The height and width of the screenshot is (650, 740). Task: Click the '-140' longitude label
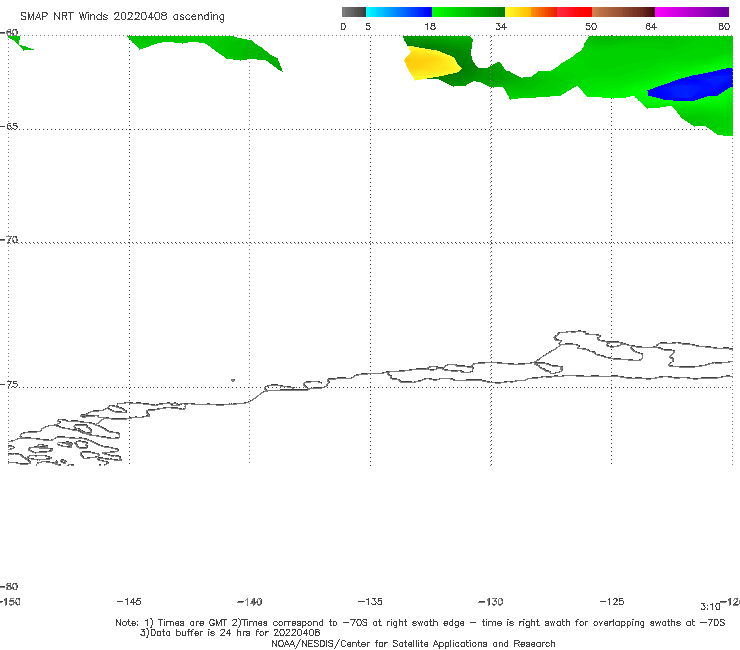click(x=250, y=602)
